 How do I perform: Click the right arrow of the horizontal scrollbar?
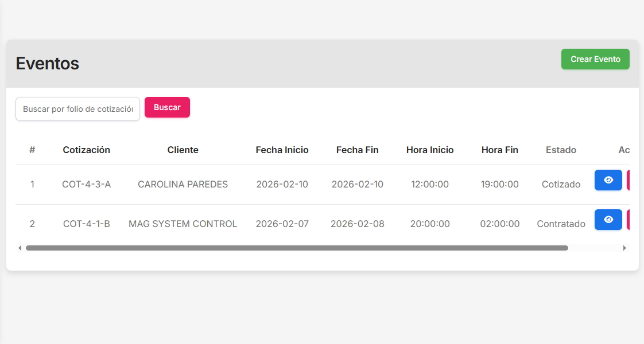tap(625, 248)
